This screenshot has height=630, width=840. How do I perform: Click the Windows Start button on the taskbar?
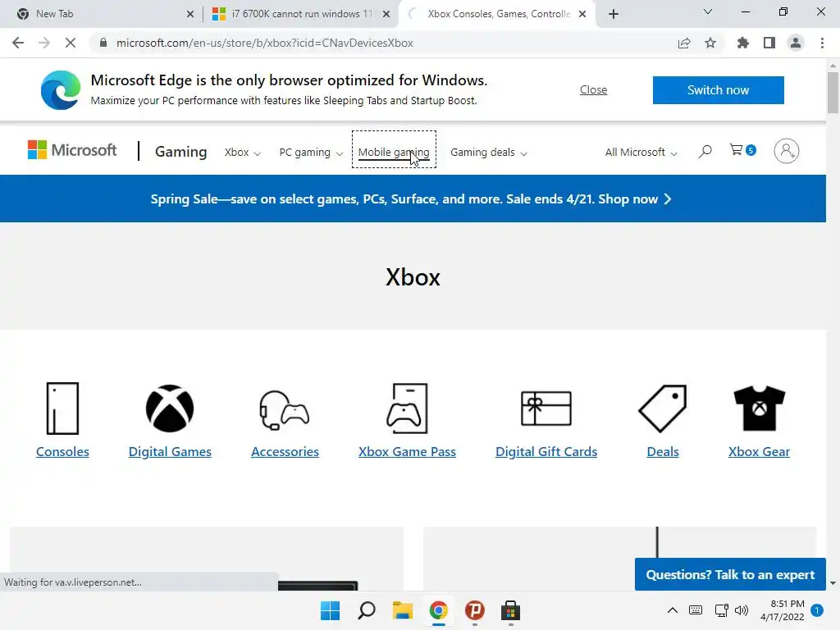(x=330, y=610)
